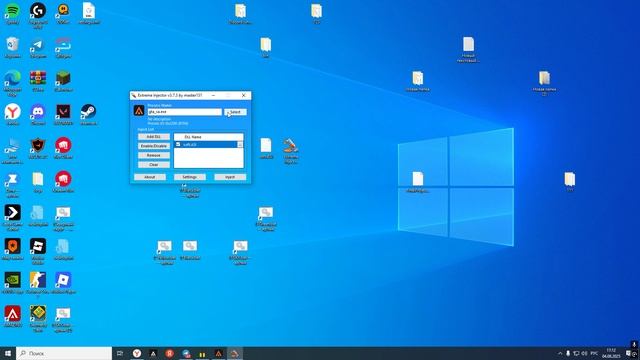Screen dimensions: 640x360
Task: Toggle checkbox for soft.dll entry
Action: 178,144
